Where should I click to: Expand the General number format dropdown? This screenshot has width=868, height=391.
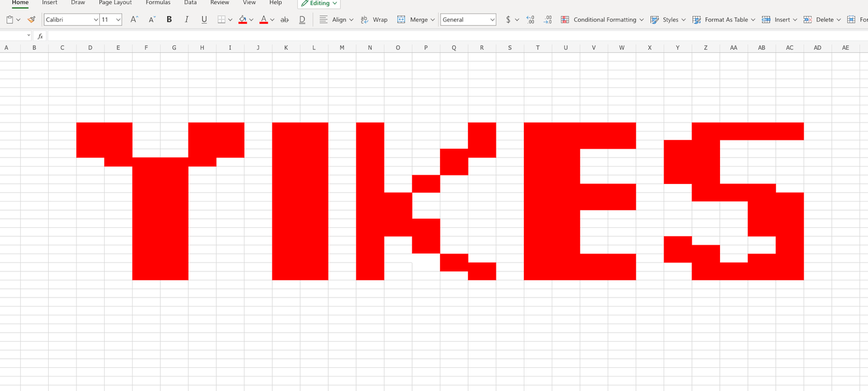click(468, 20)
